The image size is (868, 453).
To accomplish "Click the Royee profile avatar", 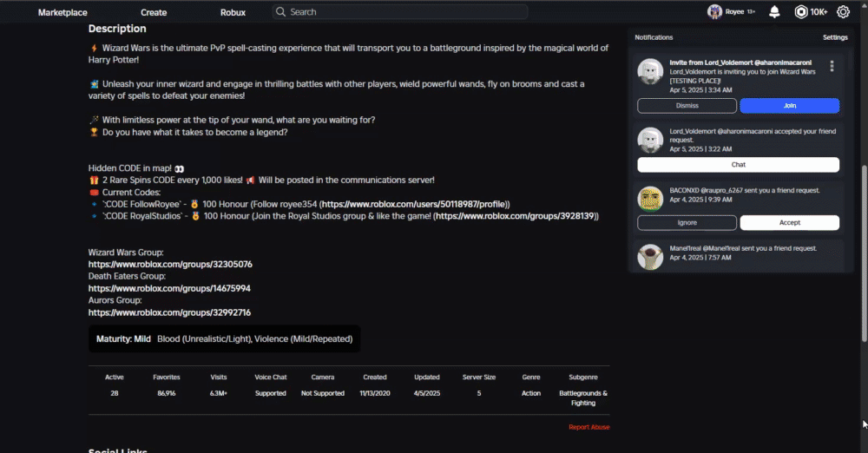I will [x=714, y=11].
